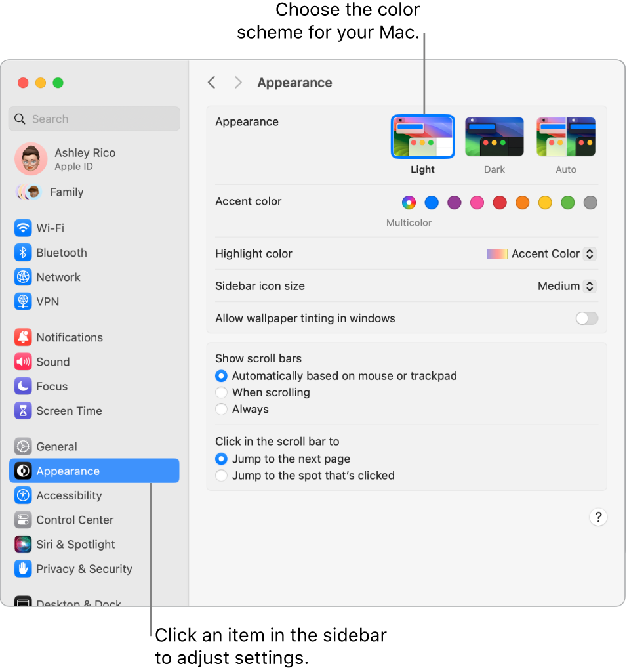Change Sidebar icon size dropdown

(565, 286)
